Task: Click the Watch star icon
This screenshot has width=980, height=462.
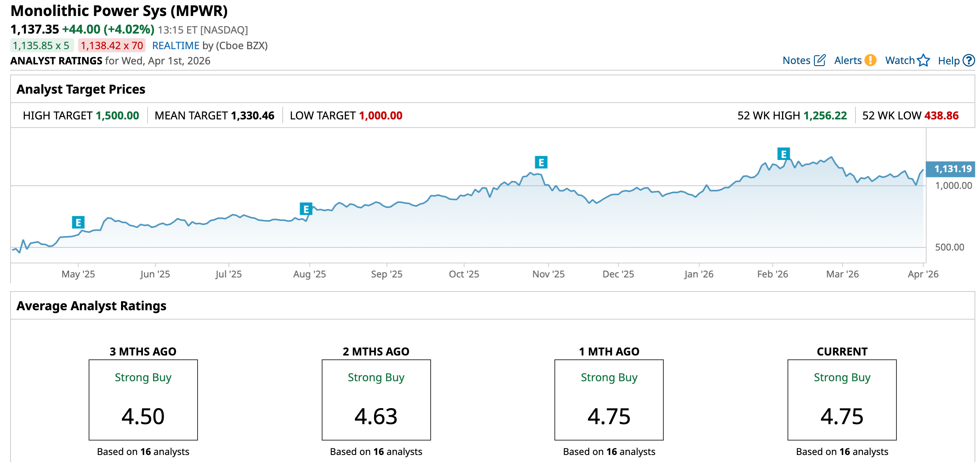Action: (x=924, y=60)
